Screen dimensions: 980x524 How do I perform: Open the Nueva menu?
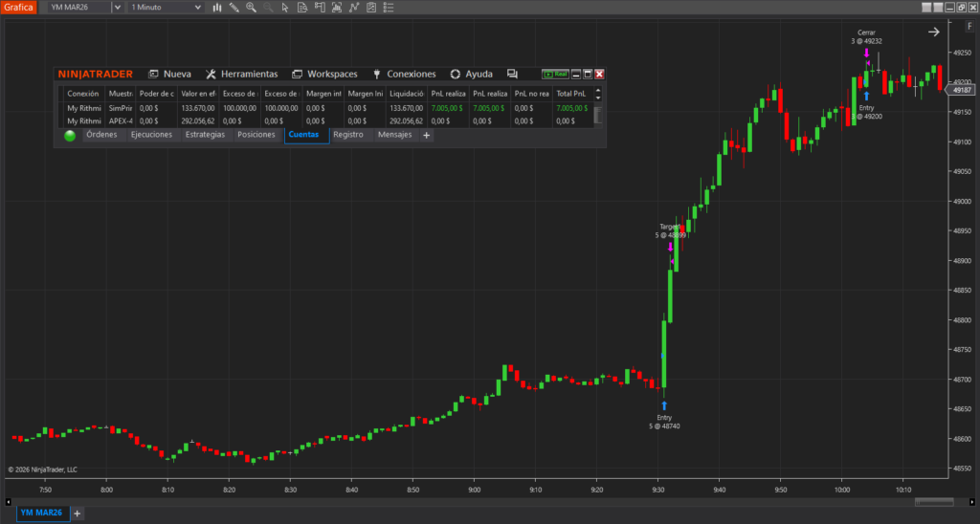point(169,74)
